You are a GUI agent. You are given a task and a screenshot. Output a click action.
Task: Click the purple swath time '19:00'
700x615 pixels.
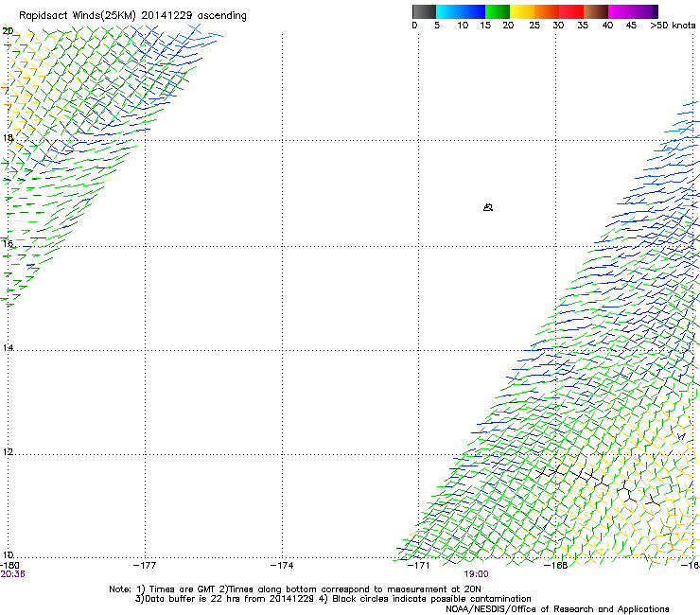point(476,574)
